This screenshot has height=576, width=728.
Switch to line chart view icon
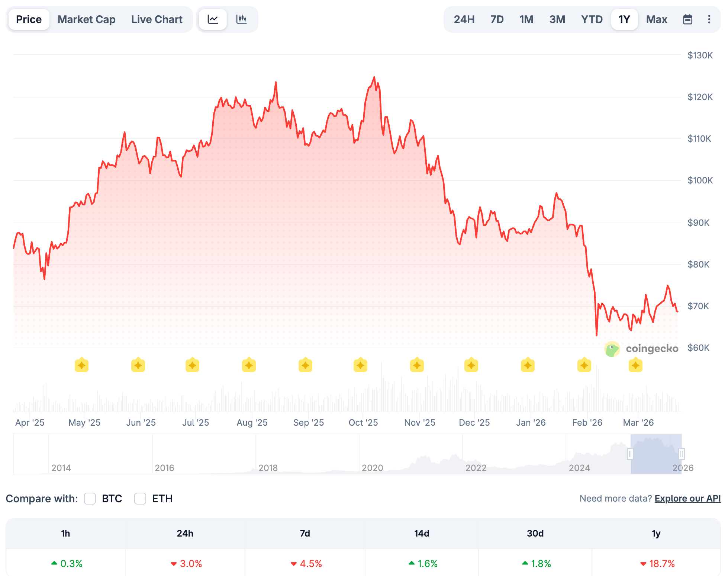click(x=213, y=19)
